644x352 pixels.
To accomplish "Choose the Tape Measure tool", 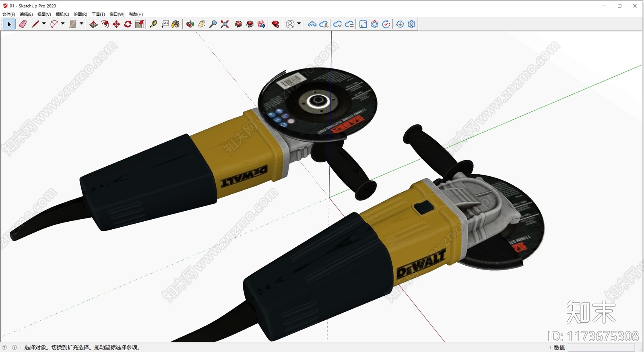I will 153,25.
